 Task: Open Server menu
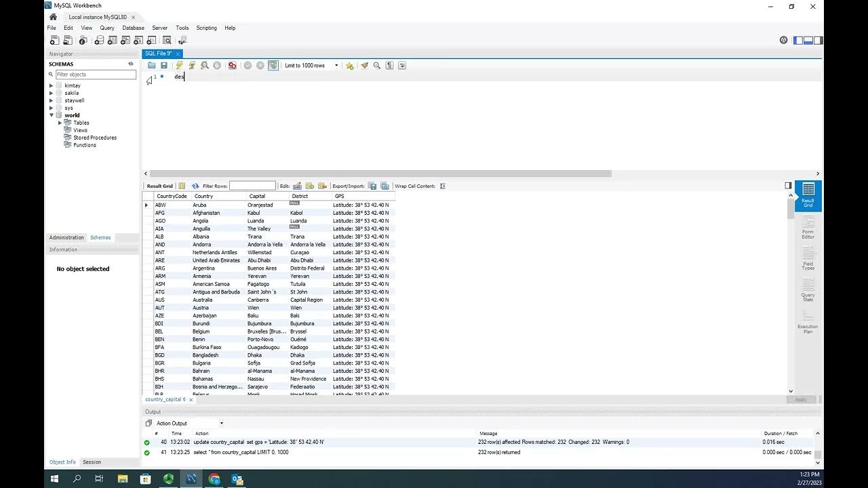(x=159, y=28)
